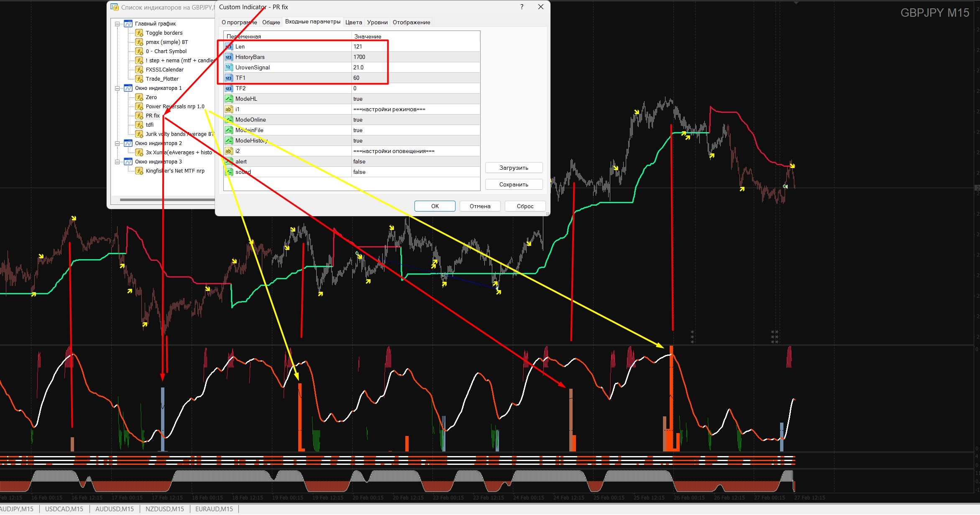This screenshot has height=515, width=980.
Task: Select the Len parameter icon
Action: 229,47
